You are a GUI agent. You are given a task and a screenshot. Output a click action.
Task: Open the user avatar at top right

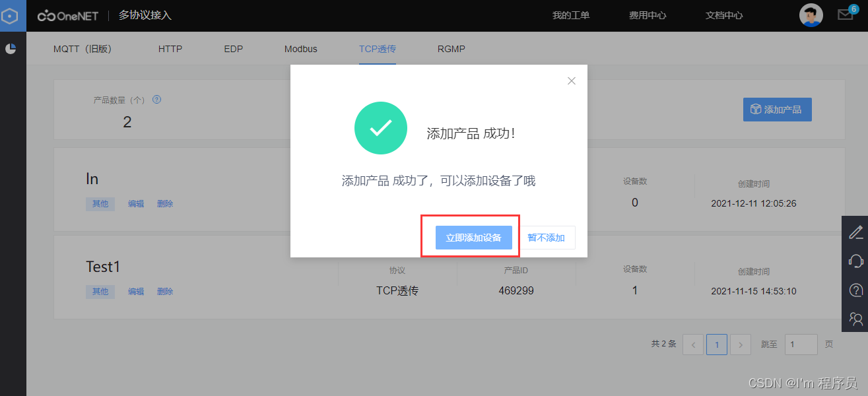[811, 14]
